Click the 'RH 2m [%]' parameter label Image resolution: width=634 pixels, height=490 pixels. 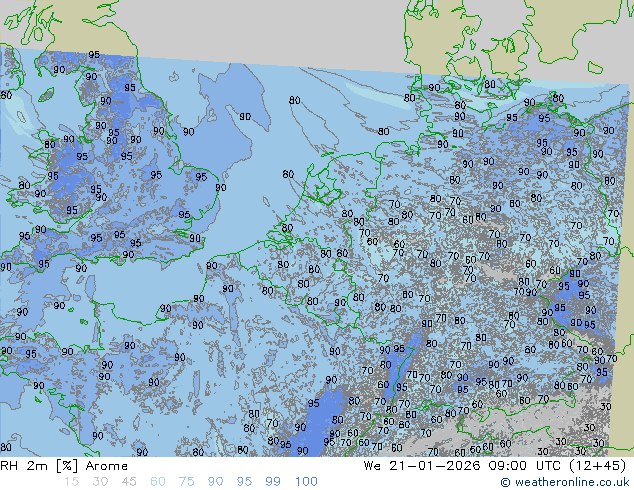tap(39, 466)
